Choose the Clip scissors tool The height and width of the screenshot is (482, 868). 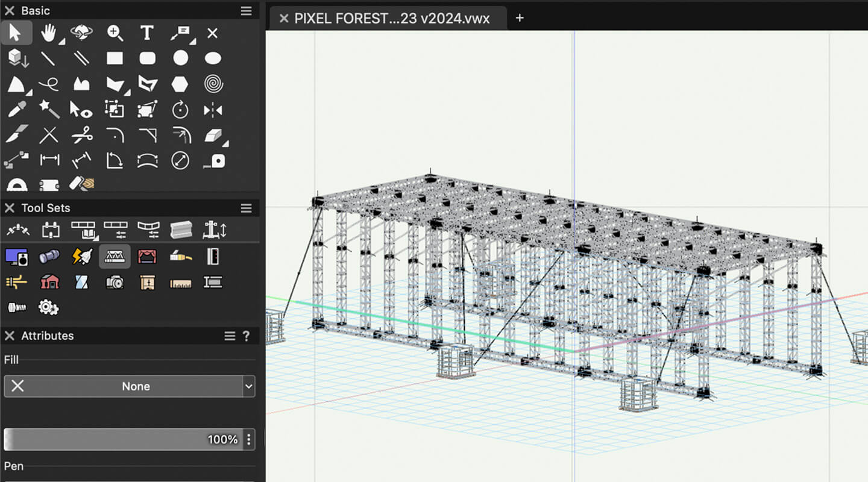pyautogui.click(x=81, y=135)
